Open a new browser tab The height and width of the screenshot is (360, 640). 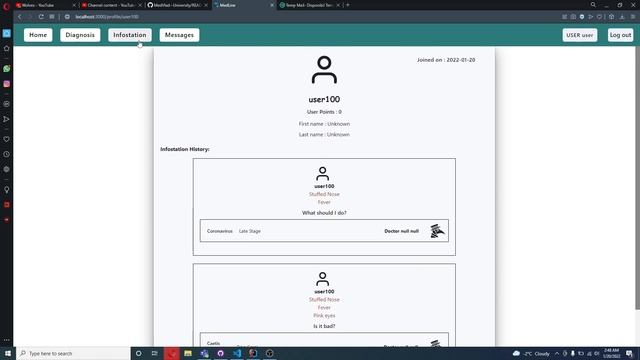348,5
